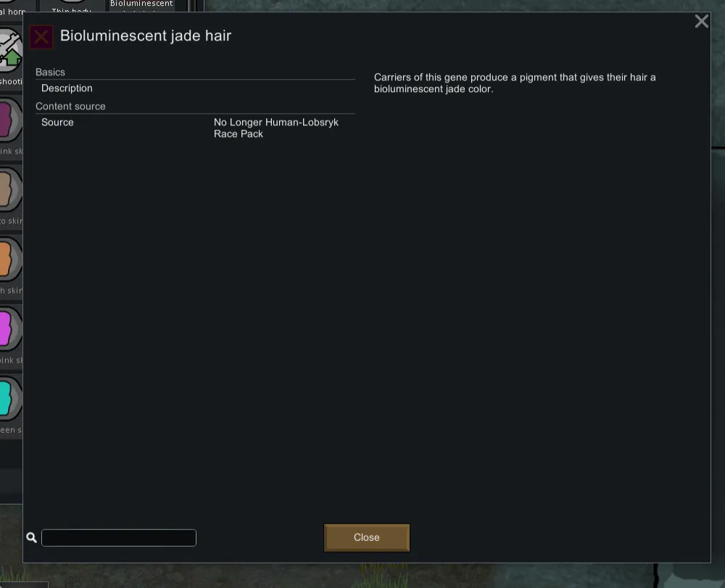Screen dimensions: 725x588
Task: Click the gene description paragraph text
Action: pos(515,83)
